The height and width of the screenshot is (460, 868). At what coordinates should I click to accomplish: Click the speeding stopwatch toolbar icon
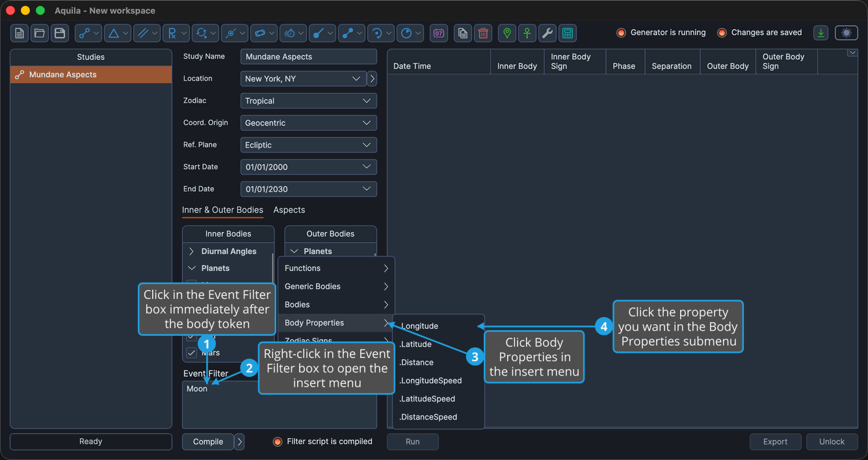(x=293, y=33)
